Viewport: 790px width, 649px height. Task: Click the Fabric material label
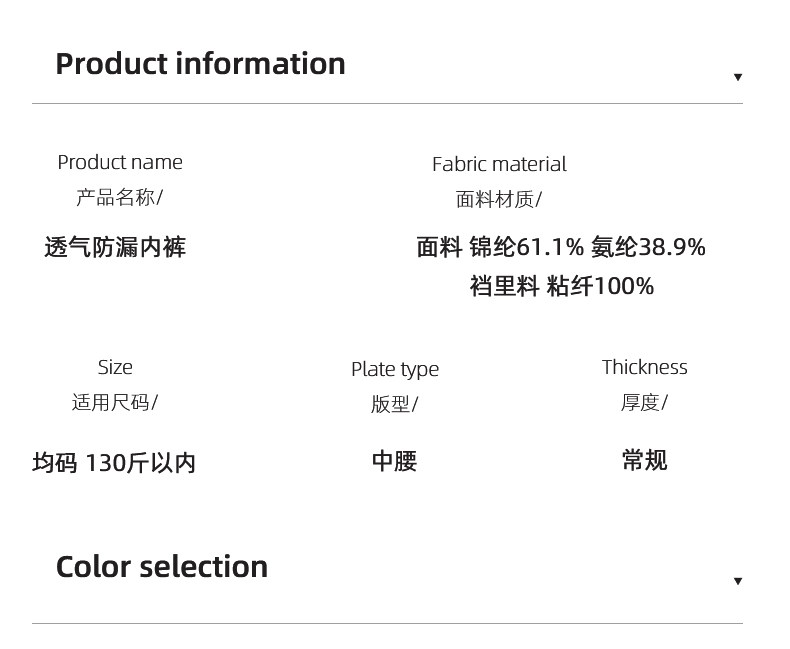pyautogui.click(x=499, y=164)
